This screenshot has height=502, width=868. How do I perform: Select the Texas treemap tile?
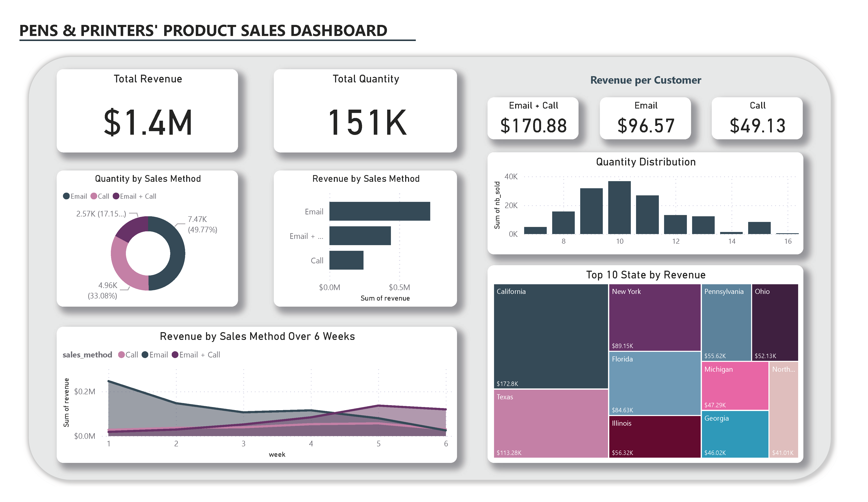pos(551,424)
